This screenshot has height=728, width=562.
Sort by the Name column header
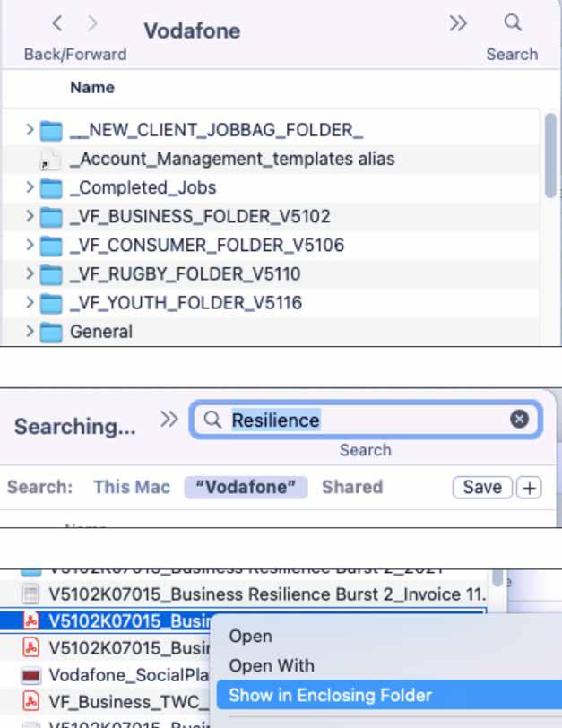pyautogui.click(x=92, y=87)
